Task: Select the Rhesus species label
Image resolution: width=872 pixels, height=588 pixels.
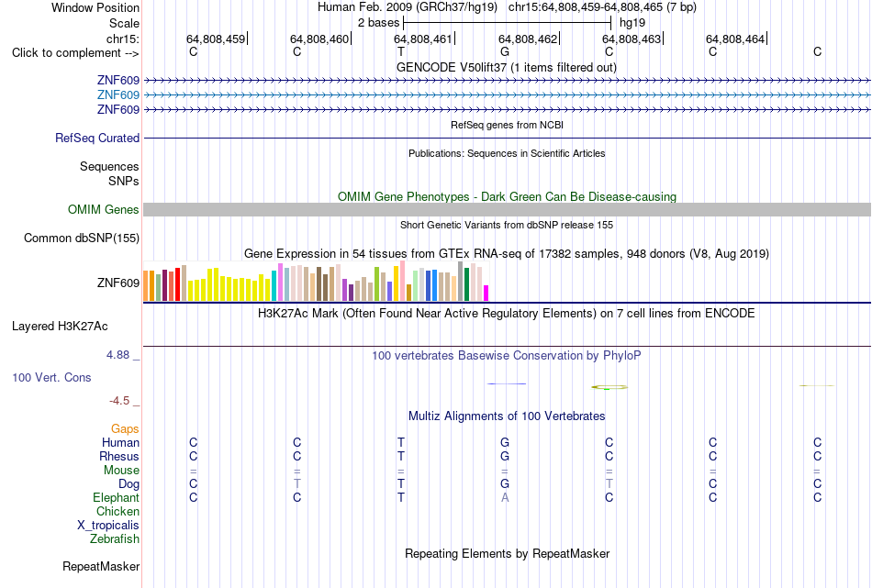Action: point(119,456)
